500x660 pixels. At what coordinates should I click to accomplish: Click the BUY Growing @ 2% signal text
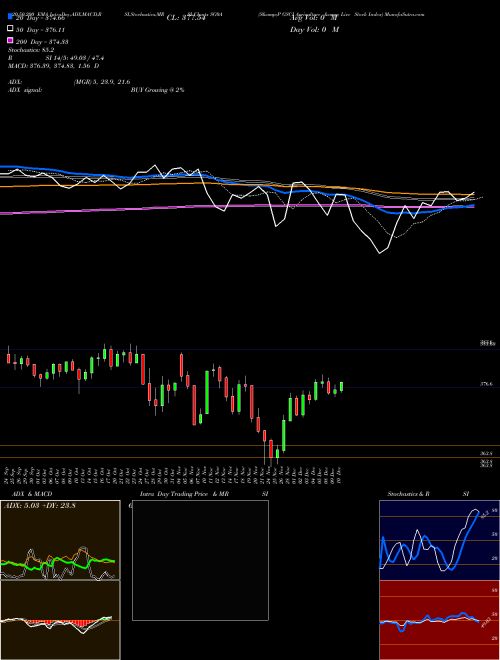pyautogui.click(x=157, y=90)
